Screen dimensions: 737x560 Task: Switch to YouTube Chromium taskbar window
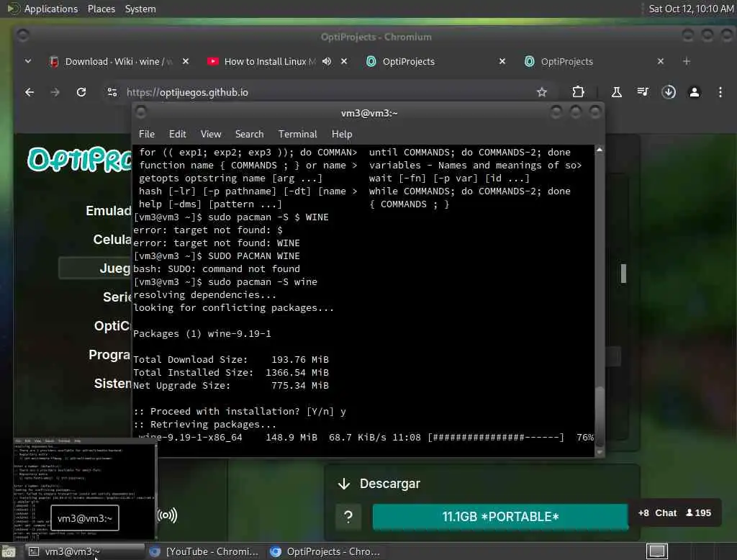[x=204, y=551]
